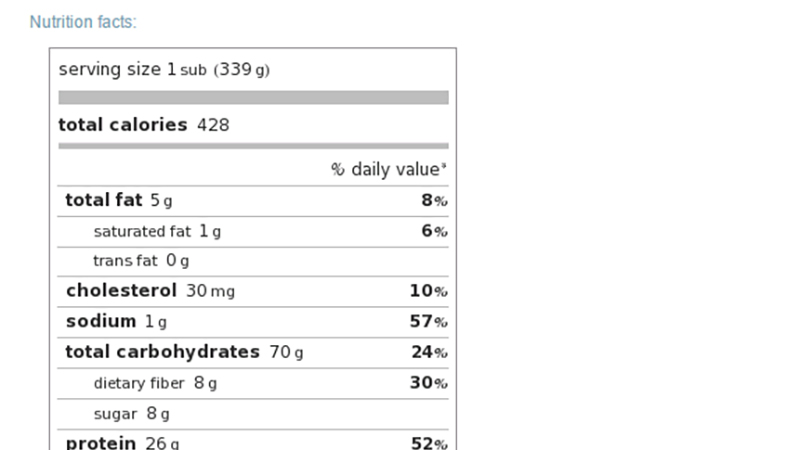Click the 57% sodium daily value
The height and width of the screenshot is (450, 800).
click(x=429, y=321)
